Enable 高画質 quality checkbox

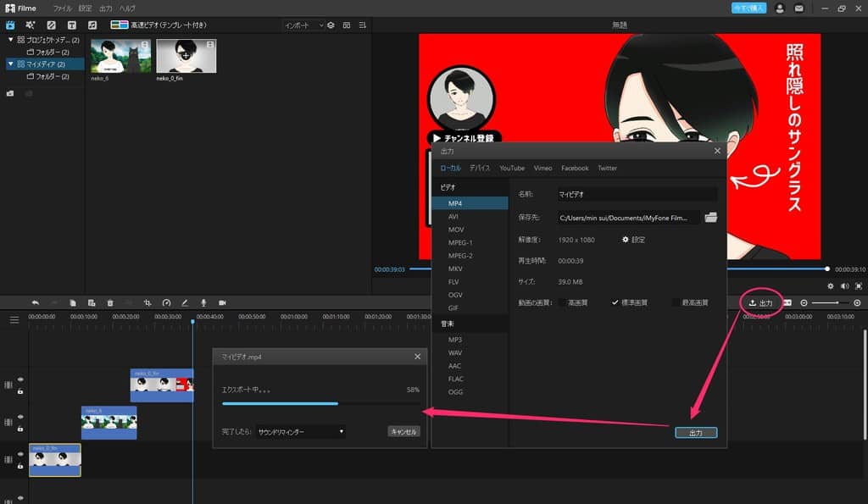click(x=563, y=302)
